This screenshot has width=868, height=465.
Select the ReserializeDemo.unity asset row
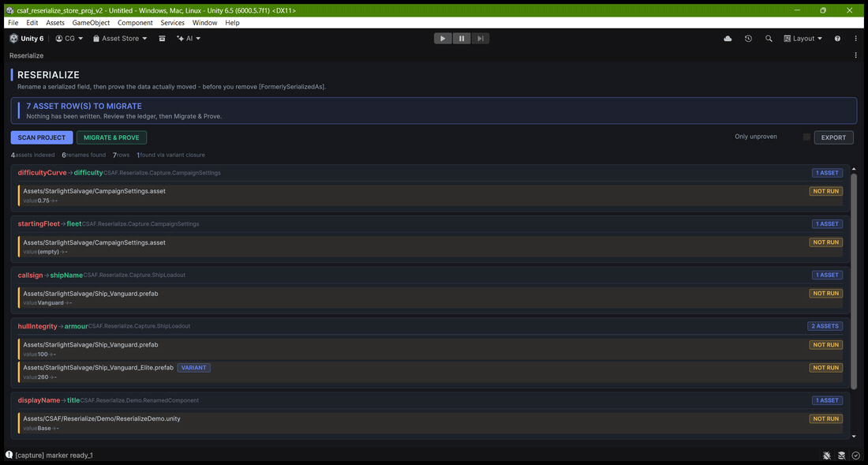(431, 423)
